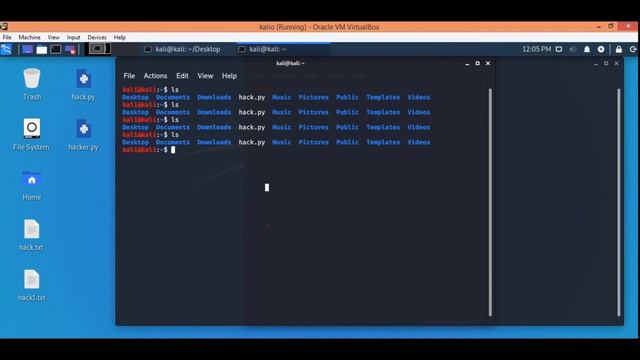Viewport: 640px width, 360px height.
Task: Select the hack.txt desktop file icon
Action: click(x=31, y=235)
